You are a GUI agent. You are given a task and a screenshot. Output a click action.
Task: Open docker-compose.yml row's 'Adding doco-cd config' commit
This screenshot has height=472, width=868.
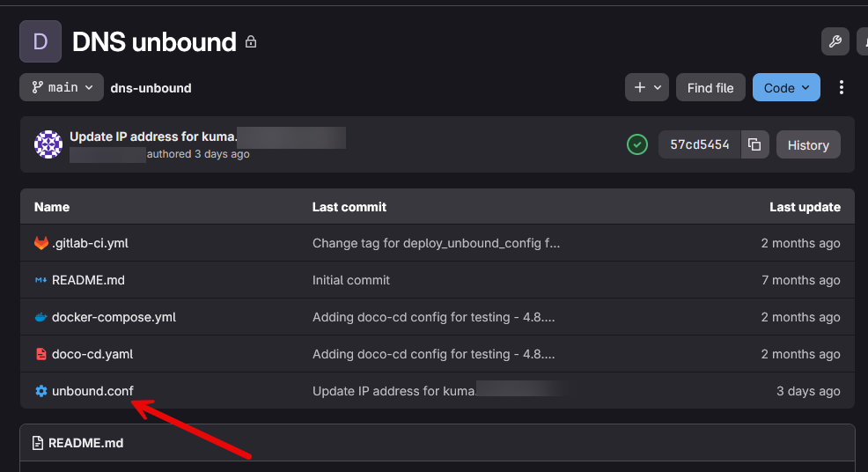click(433, 317)
